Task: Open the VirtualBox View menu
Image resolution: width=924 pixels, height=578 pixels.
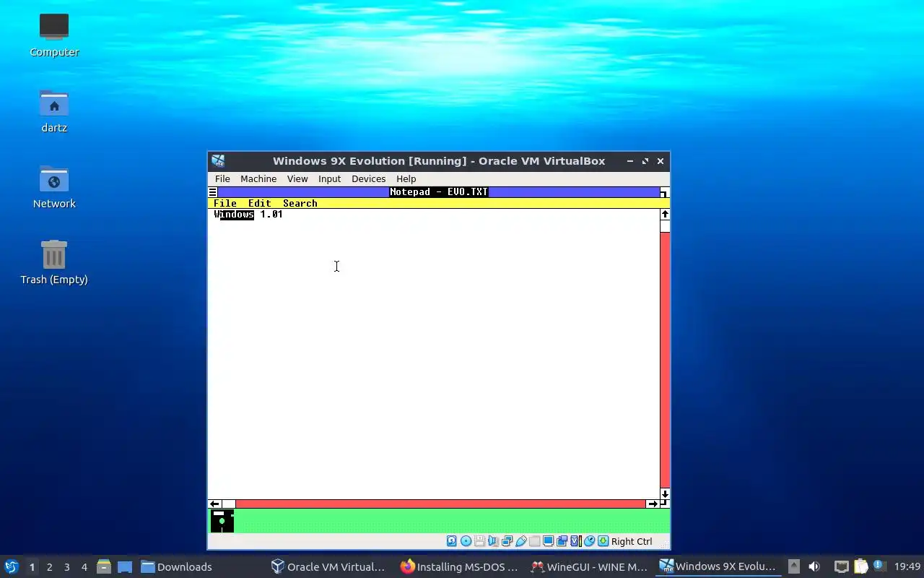Action: [x=297, y=178]
